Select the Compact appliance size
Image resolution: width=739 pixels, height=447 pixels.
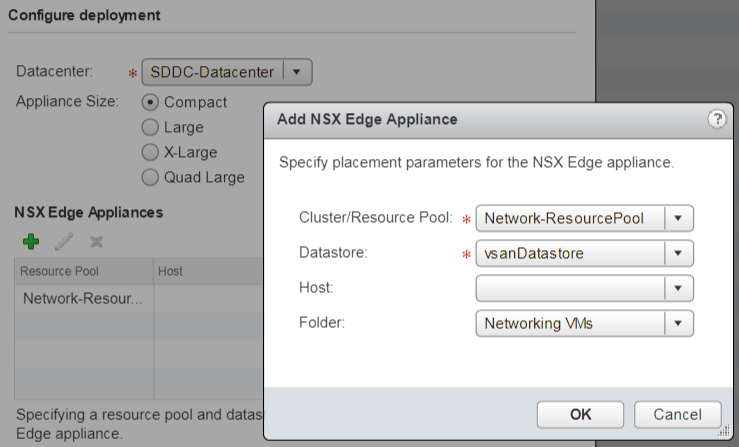tap(151, 102)
